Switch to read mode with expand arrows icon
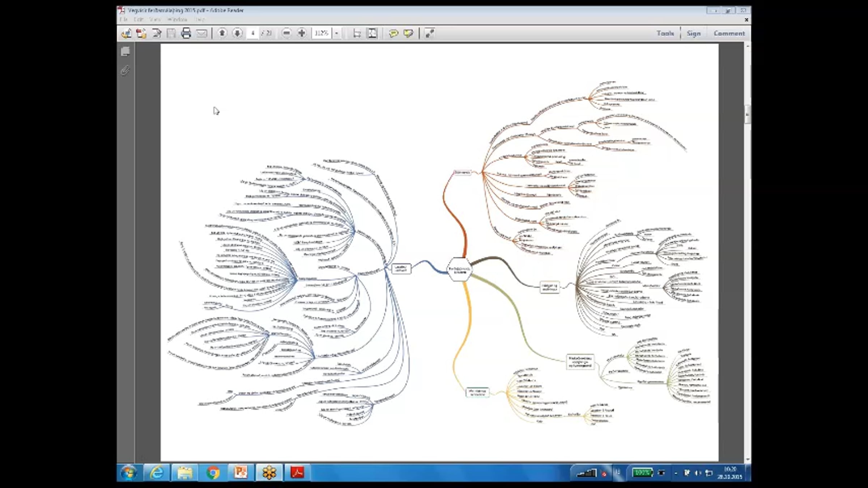868x488 pixels. tap(429, 33)
